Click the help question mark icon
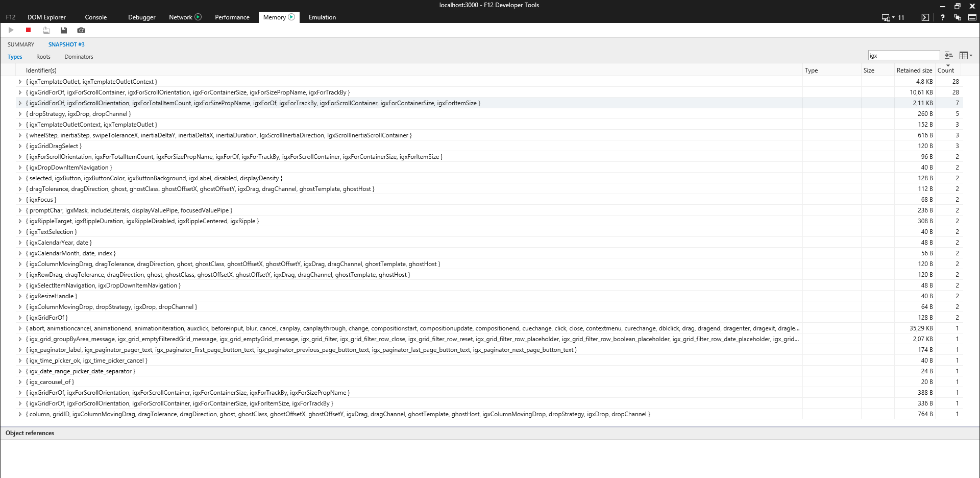This screenshot has height=478, width=980. click(942, 17)
